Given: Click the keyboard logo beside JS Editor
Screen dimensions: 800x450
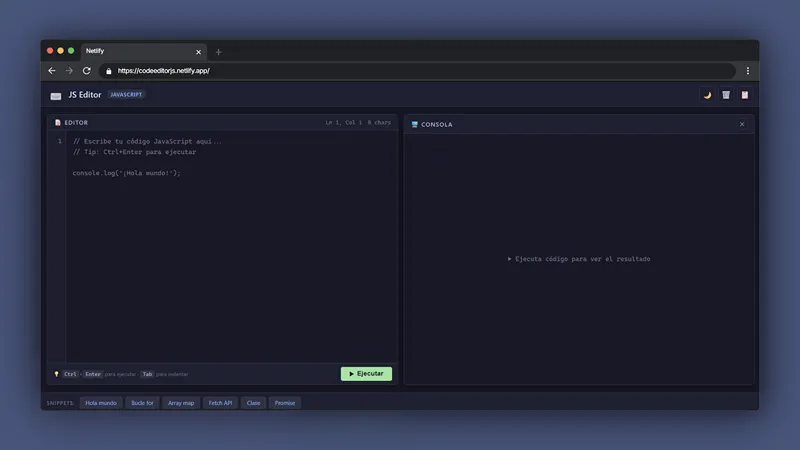Looking at the screenshot, I should (x=56, y=95).
